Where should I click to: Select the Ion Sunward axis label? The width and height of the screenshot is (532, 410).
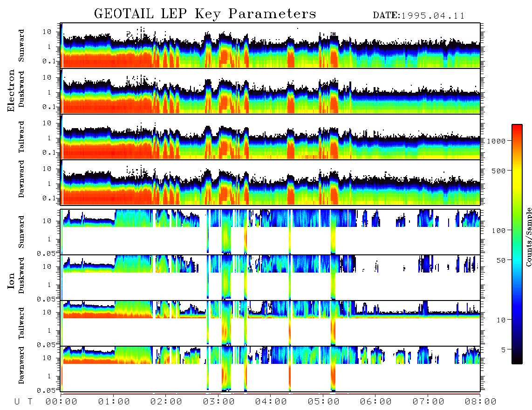coord(21,232)
